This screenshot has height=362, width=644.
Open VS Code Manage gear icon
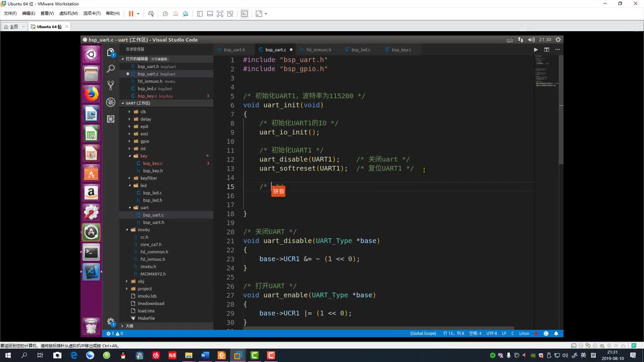(111, 322)
